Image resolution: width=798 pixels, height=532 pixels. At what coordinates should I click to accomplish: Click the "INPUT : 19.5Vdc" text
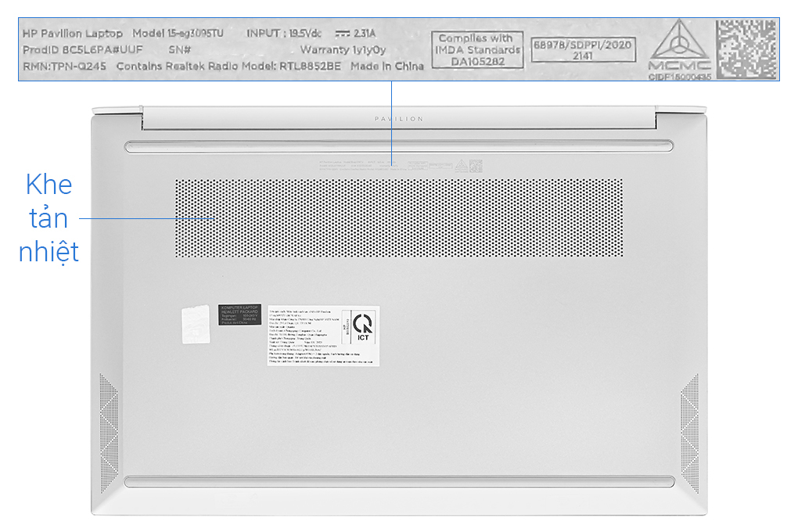(284, 33)
